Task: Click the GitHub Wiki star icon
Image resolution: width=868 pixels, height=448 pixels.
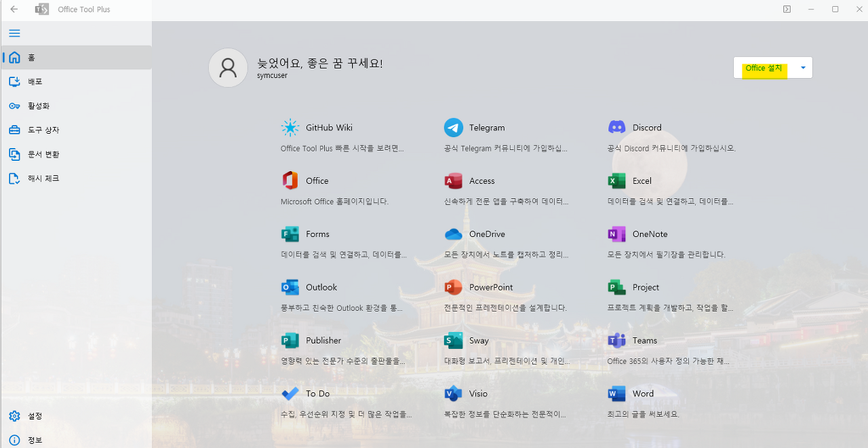Action: [x=290, y=128]
